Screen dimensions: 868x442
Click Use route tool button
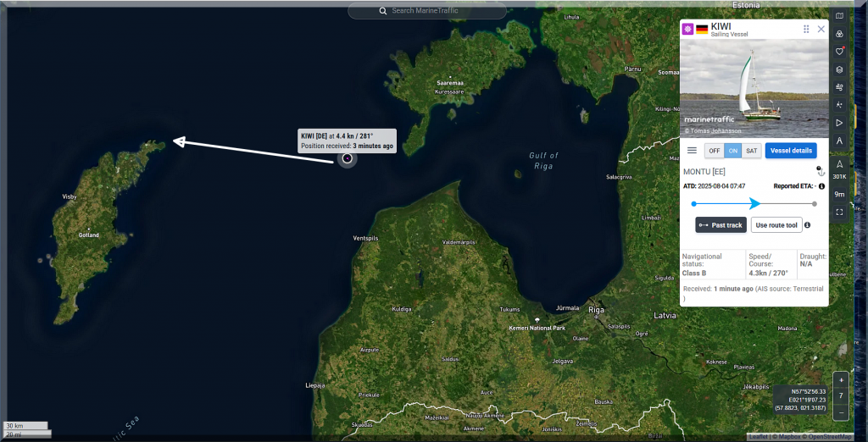coord(776,225)
